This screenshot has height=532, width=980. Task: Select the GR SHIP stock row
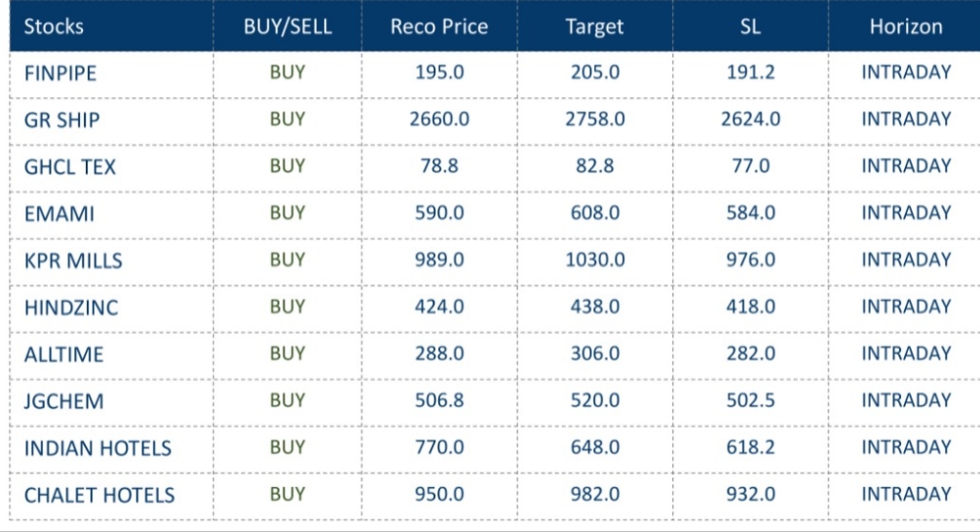pos(62,120)
